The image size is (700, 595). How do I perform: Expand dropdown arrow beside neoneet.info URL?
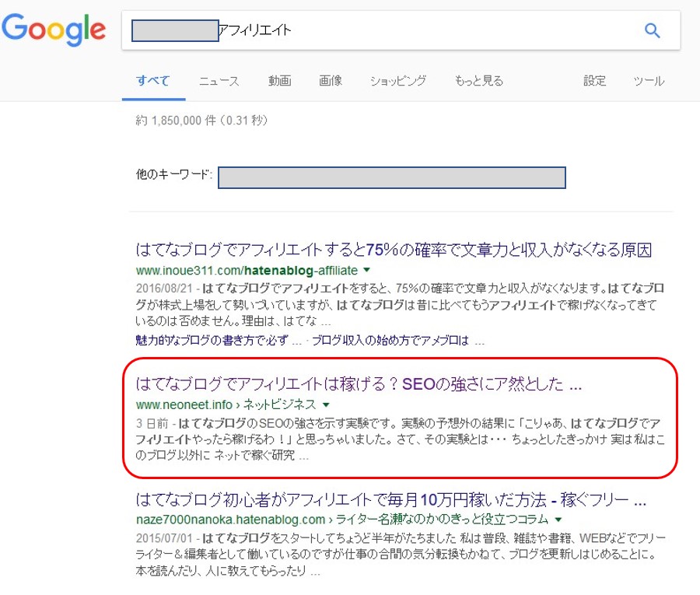[x=326, y=405]
